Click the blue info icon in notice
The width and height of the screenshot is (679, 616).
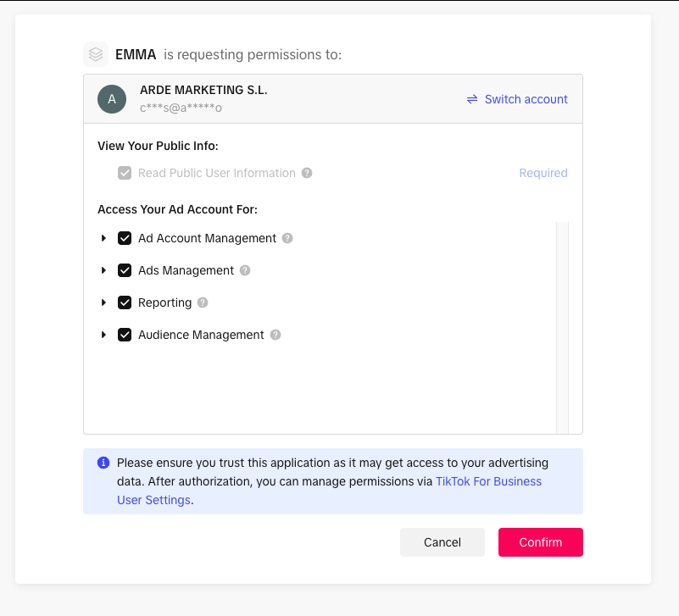103,463
